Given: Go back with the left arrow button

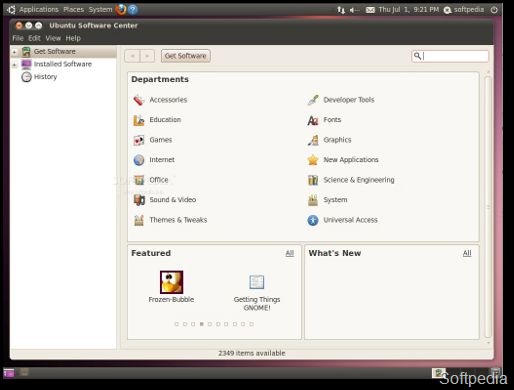Looking at the screenshot, I should tap(132, 56).
